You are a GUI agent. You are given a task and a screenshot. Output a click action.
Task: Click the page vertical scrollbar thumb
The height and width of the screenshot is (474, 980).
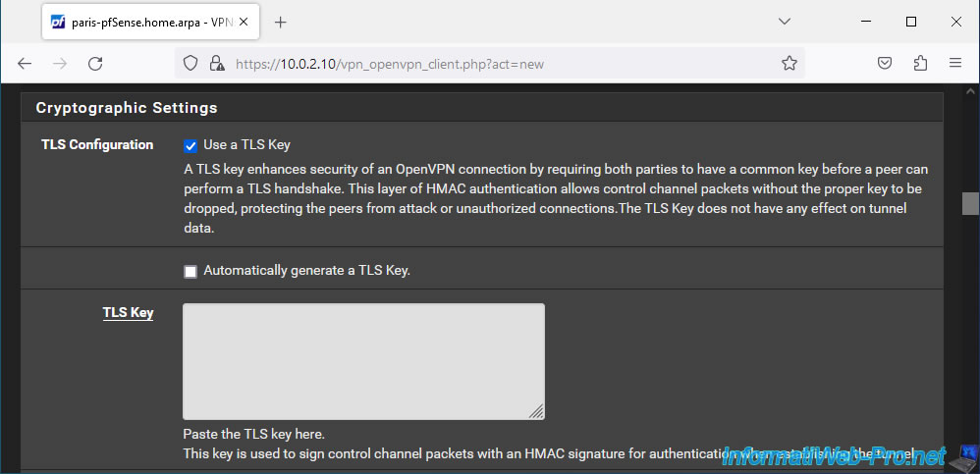click(970, 203)
